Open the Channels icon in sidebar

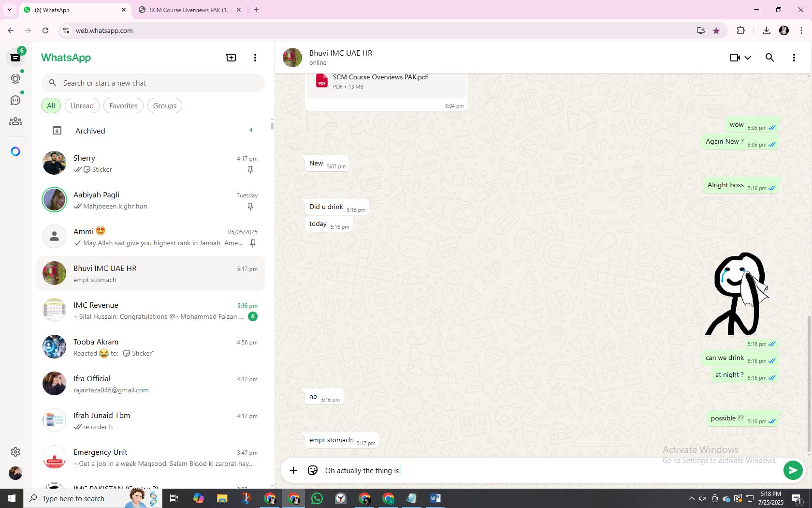tap(15, 100)
